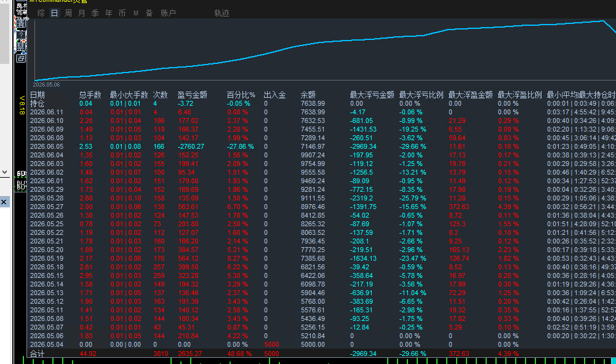Expand the down chevron in left panel
Screen dimensions: 616x364
4,172
